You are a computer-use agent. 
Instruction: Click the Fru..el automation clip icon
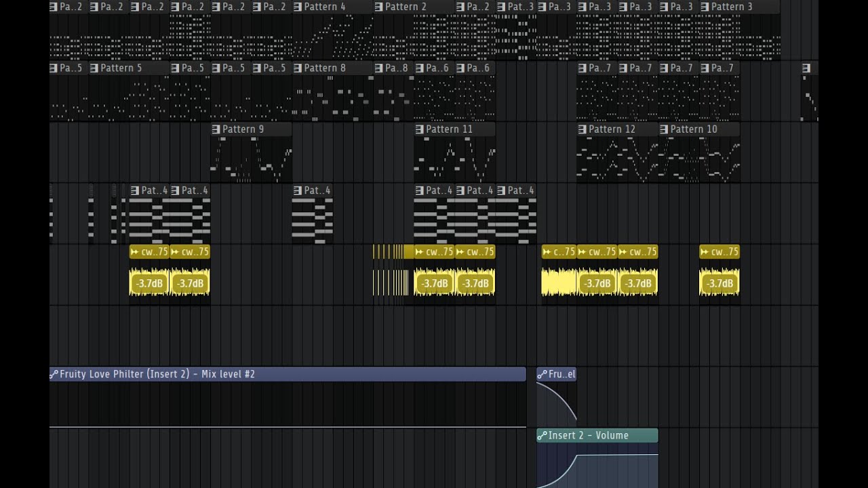coord(542,374)
